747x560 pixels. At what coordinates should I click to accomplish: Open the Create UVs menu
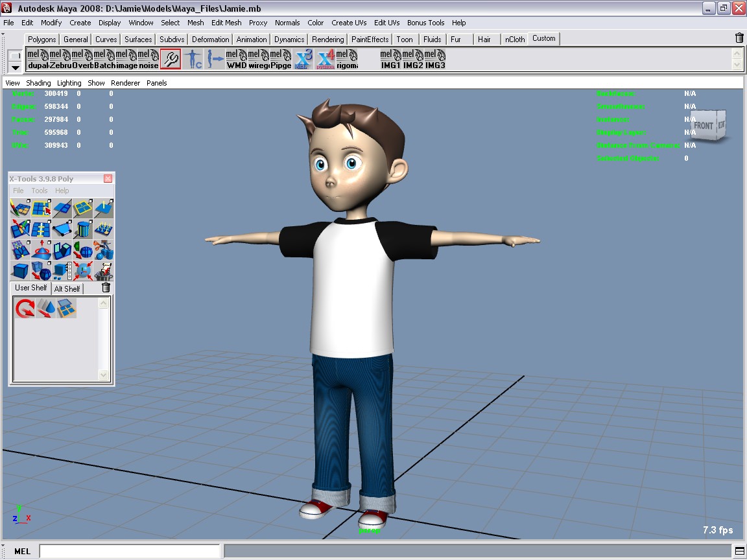pyautogui.click(x=350, y=23)
